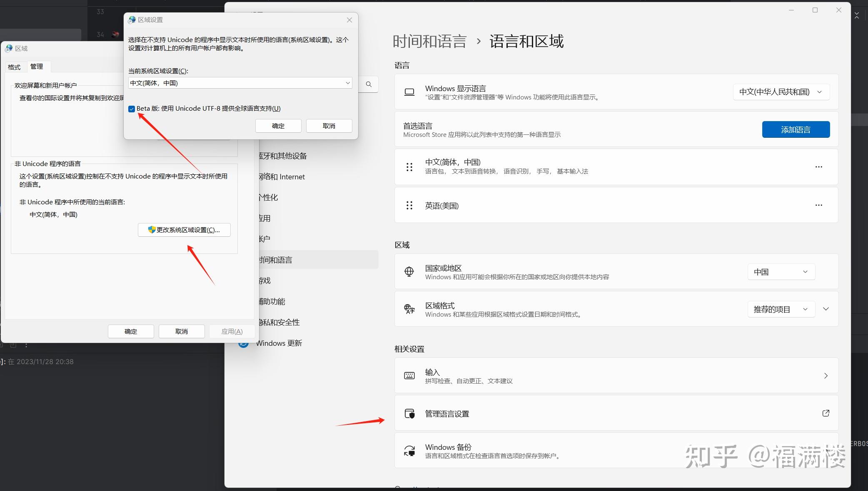This screenshot has height=491, width=868.
Task: Select 辅助功能 in settings sidebar
Action: (x=272, y=302)
